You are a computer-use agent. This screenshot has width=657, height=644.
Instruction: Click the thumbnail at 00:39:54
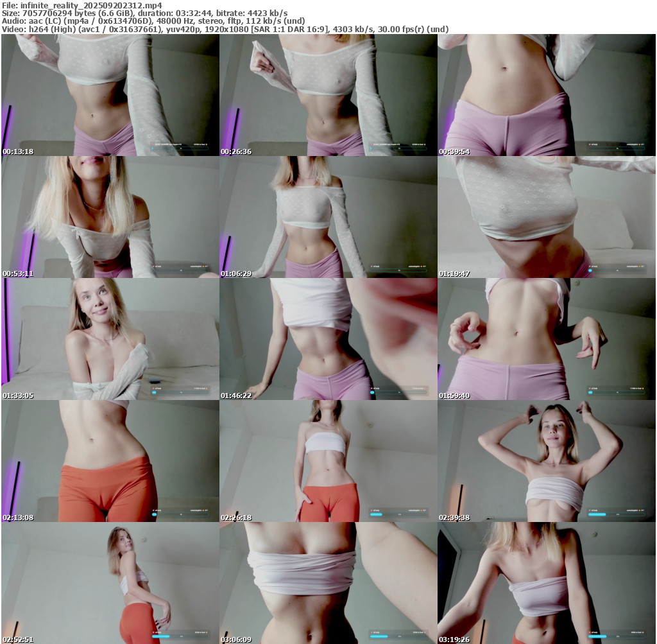point(547,95)
